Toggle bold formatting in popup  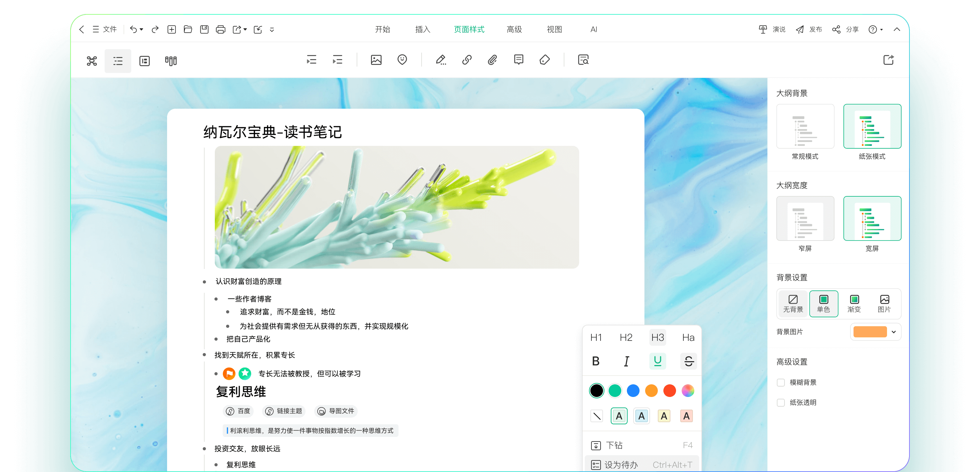(596, 361)
